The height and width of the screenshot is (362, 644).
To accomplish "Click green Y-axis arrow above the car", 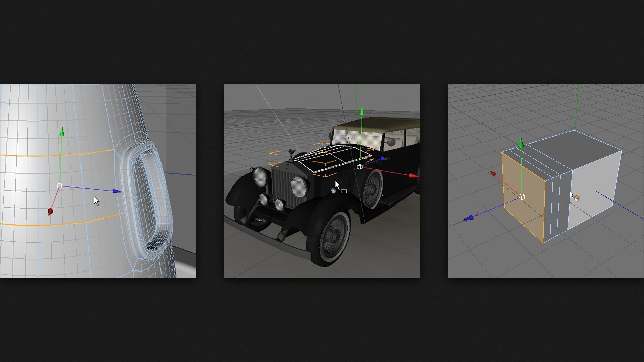I will (x=361, y=111).
